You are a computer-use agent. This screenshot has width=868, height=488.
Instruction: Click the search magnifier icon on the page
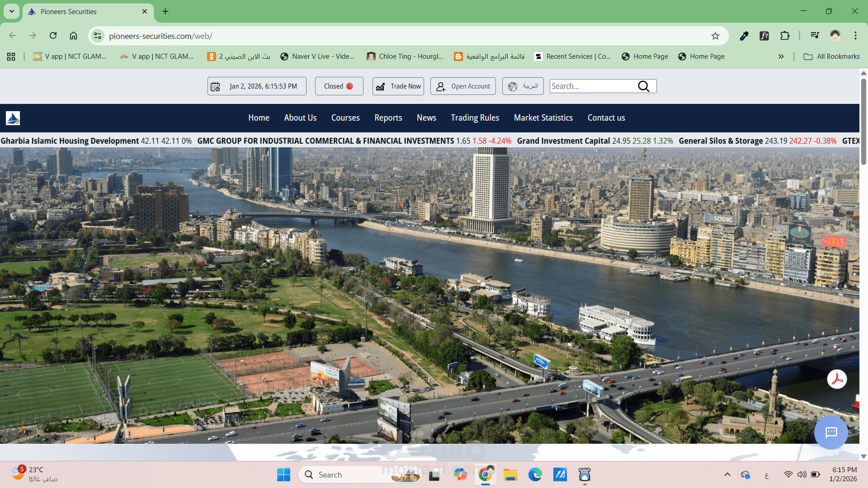coord(643,86)
